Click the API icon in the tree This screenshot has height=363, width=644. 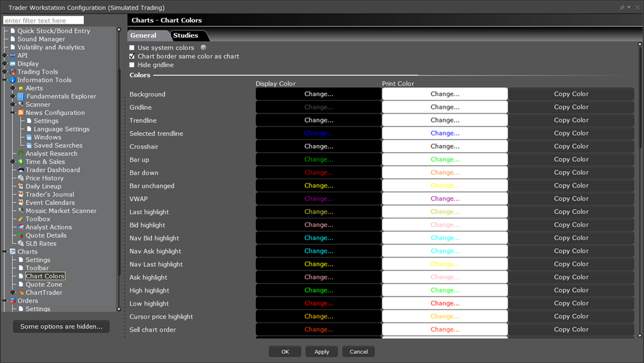[x=13, y=55]
